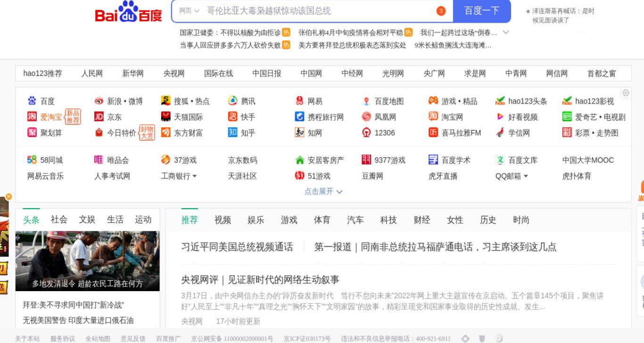
Task: Open the 人民网 link
Action: (x=91, y=73)
